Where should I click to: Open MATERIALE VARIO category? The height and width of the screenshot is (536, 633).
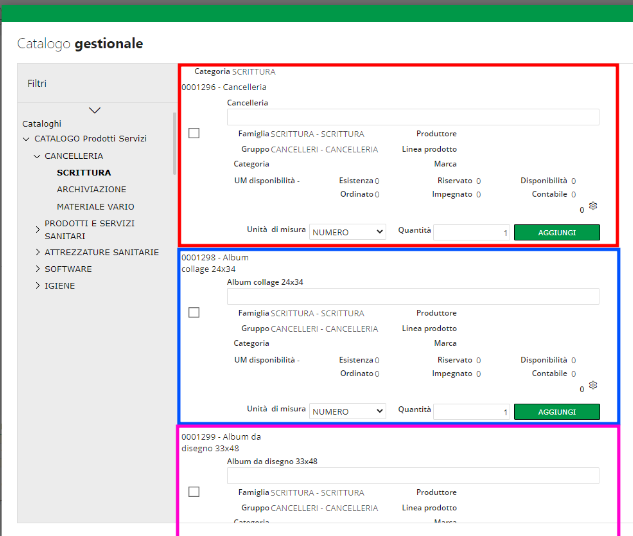pyautogui.click(x=94, y=205)
